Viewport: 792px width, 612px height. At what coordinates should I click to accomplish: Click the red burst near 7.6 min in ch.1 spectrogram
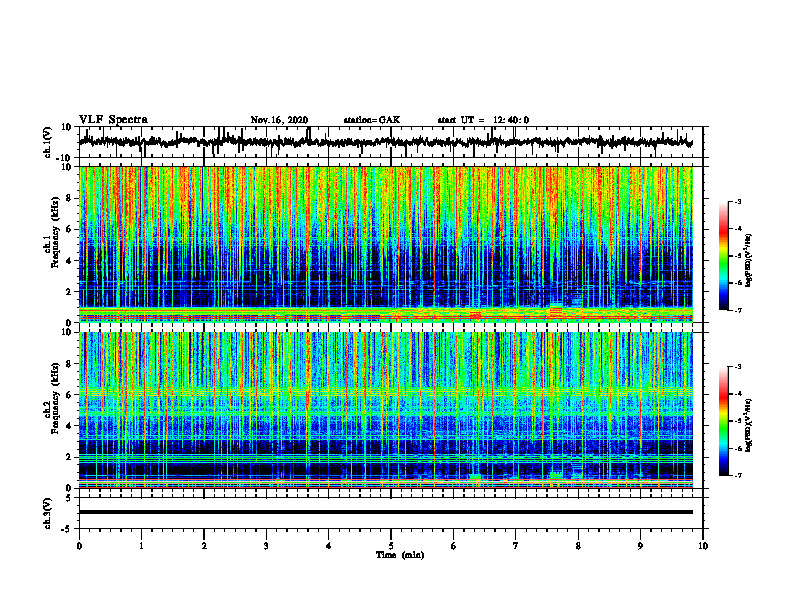click(556, 311)
